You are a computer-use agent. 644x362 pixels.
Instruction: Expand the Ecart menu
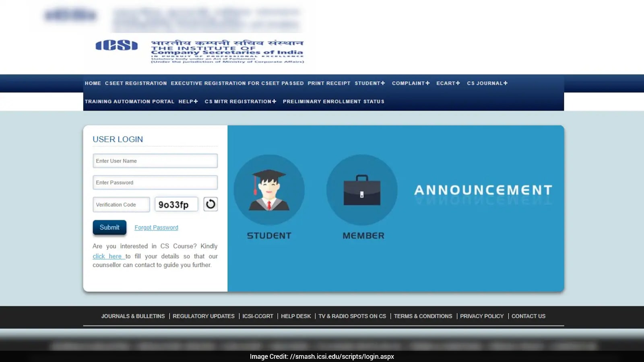tap(448, 83)
